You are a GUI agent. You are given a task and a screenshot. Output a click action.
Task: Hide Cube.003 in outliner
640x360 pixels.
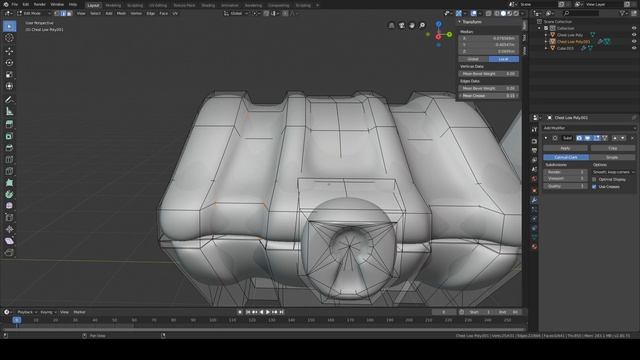634,48
